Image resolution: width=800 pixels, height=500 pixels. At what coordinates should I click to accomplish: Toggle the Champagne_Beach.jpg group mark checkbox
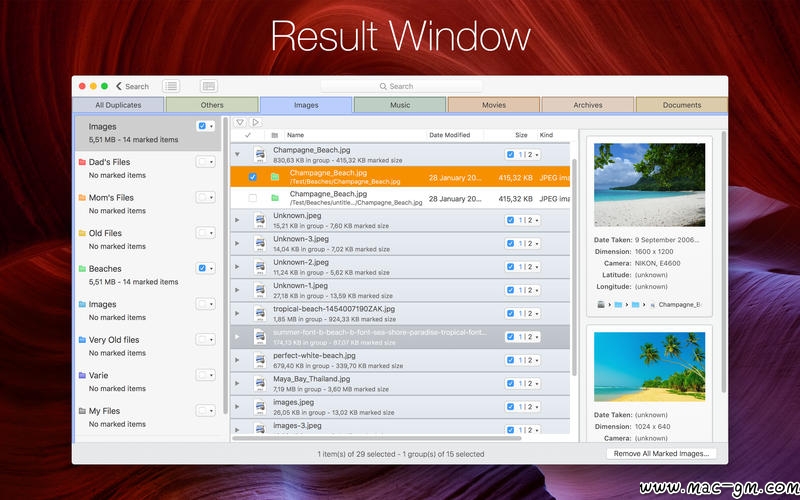511,155
